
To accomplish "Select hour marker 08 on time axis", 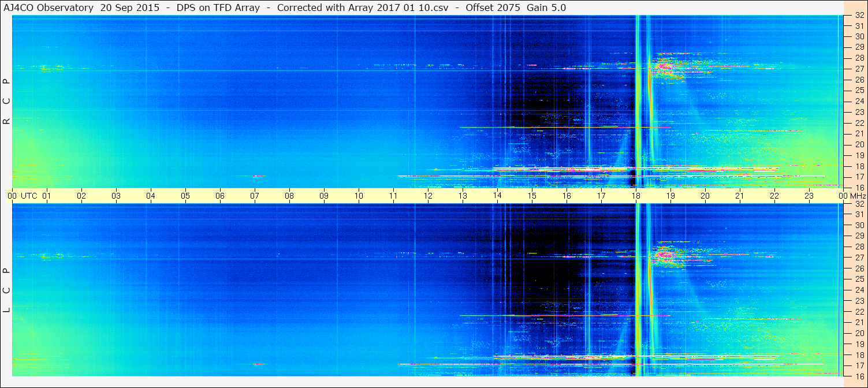I will point(289,196).
